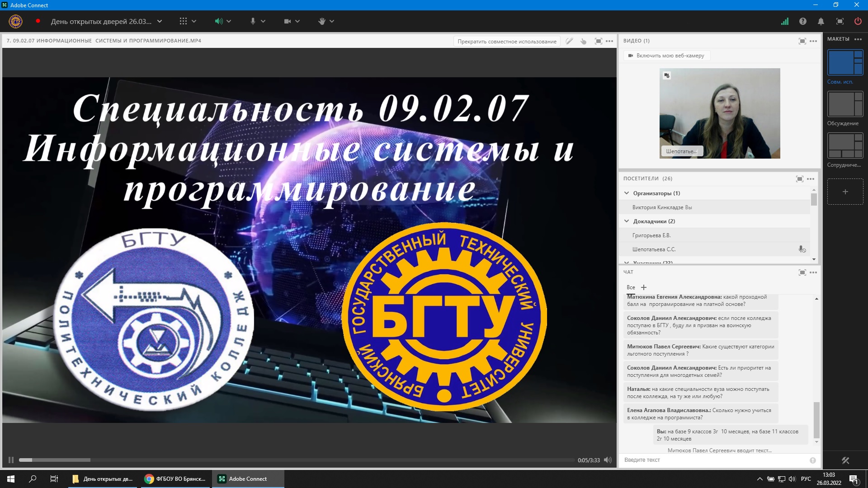Open the help question mark icon
Image resolution: width=868 pixels, height=488 pixels.
[803, 21]
